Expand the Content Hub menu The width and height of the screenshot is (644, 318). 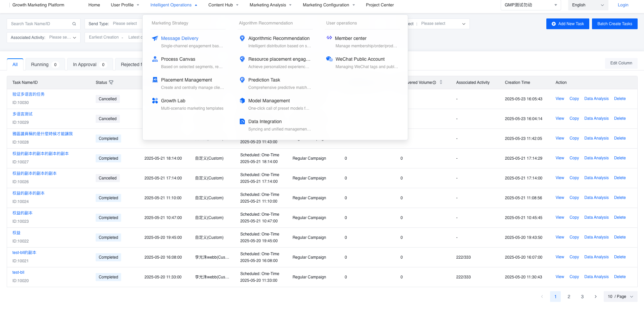(x=224, y=5)
